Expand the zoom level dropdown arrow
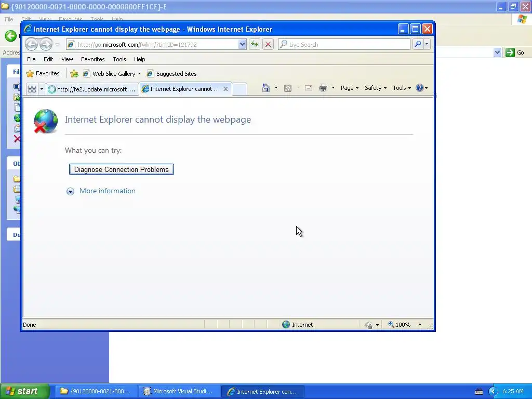Screen dimensions: 532x399 420,325
